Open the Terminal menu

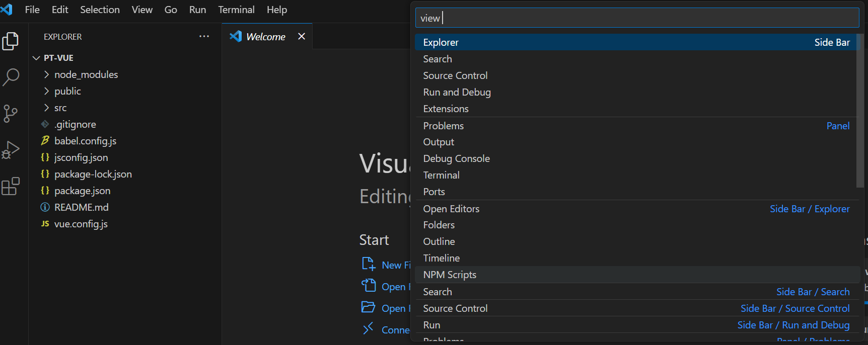pos(236,10)
